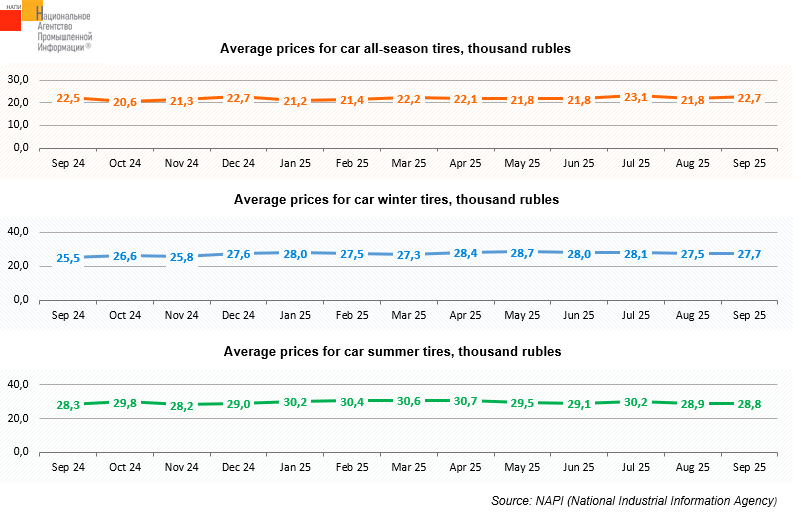Click Apr 25 axis label in summer chart
Viewport: 801px width, 512px height.
coord(465,467)
